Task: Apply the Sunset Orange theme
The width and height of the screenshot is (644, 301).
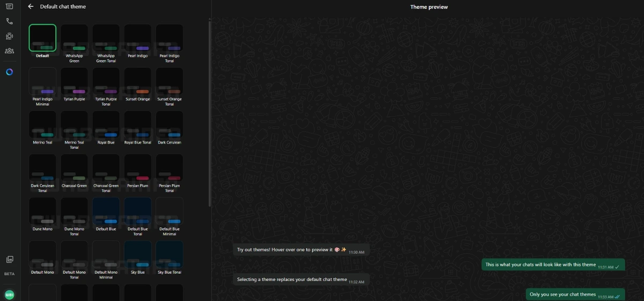Action: [x=138, y=81]
